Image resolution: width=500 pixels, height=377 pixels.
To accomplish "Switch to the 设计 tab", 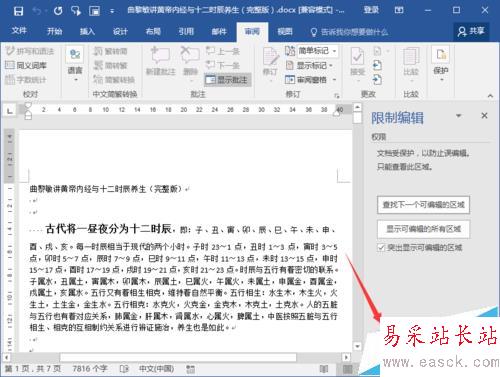I will tap(120, 31).
